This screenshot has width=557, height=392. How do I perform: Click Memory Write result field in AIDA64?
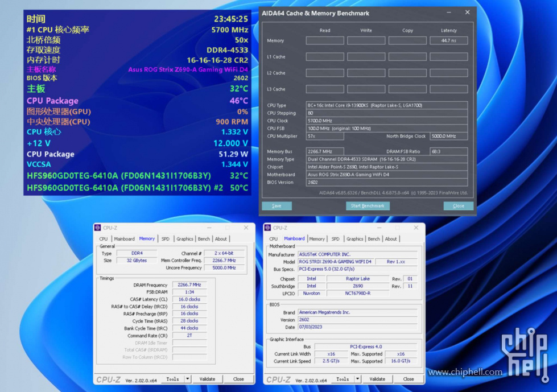click(366, 40)
